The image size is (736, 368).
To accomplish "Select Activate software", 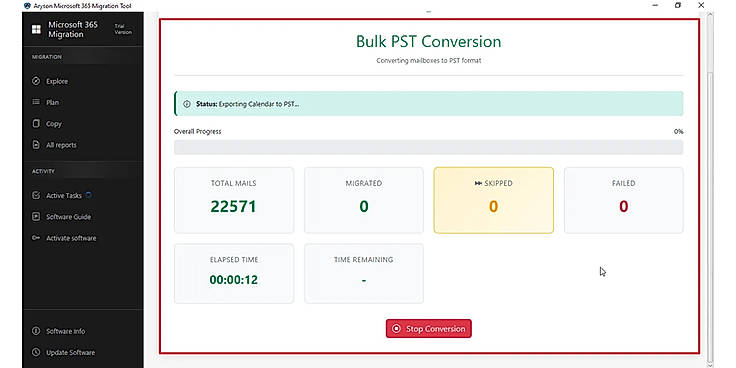I will point(71,238).
